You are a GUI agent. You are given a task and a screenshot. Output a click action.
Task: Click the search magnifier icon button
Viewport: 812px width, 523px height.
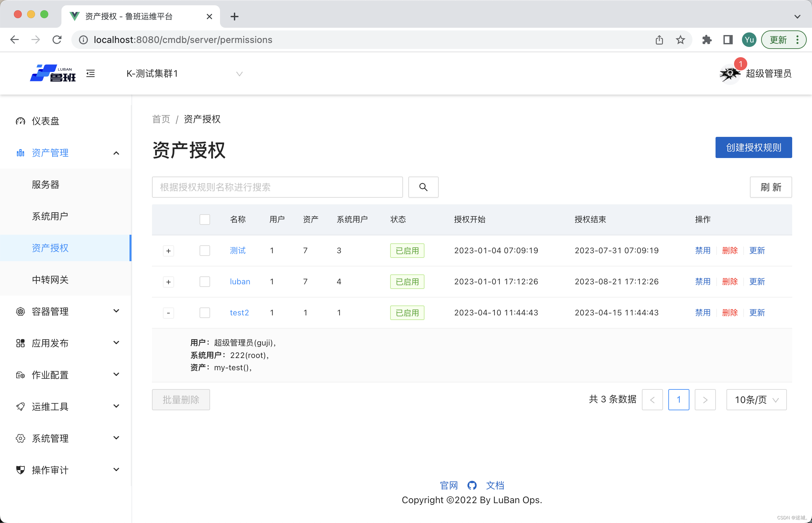(x=423, y=187)
